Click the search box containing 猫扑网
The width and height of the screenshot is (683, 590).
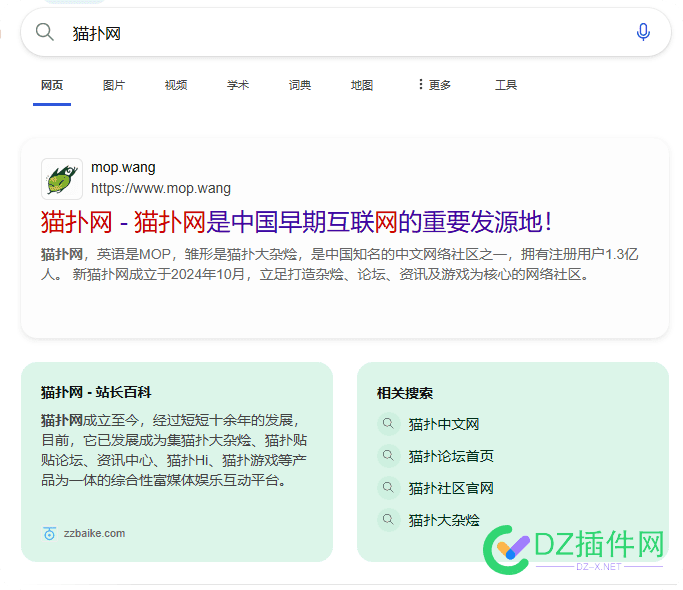[346, 32]
